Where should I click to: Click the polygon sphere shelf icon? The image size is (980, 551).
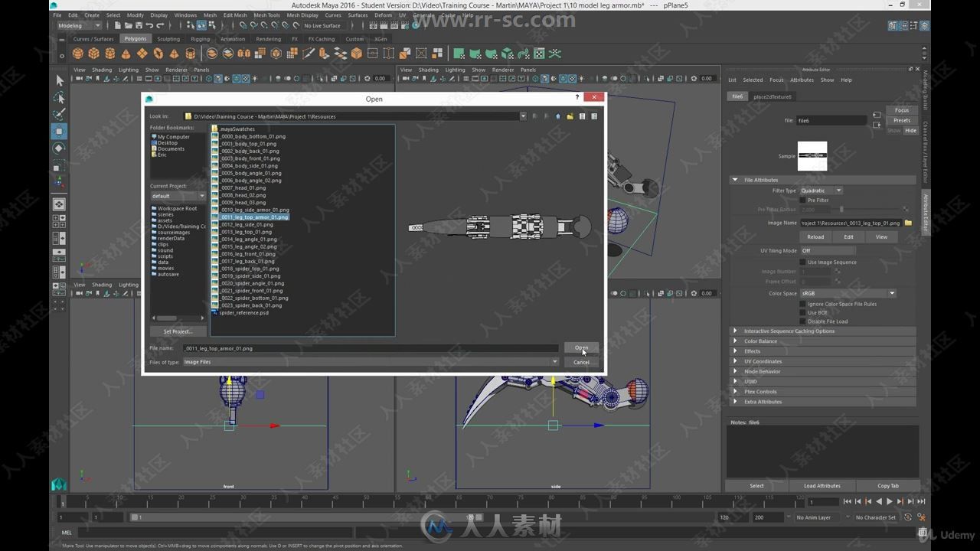click(77, 54)
